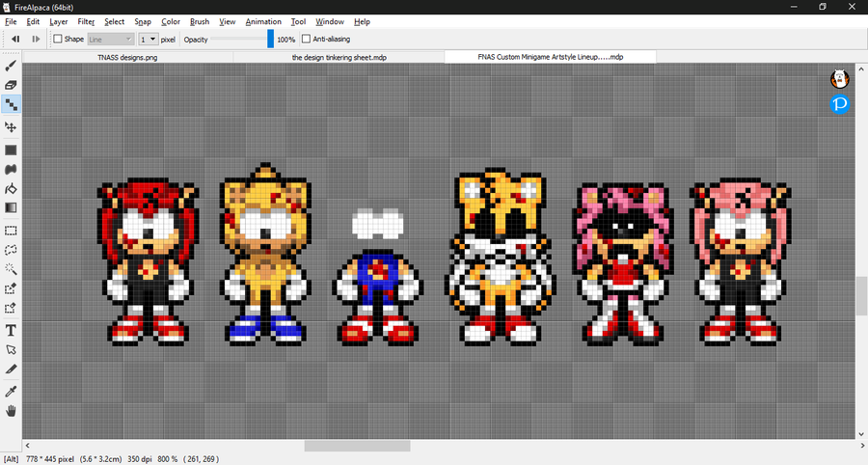
Task: Click the Undo arrow button
Action: click(15, 39)
